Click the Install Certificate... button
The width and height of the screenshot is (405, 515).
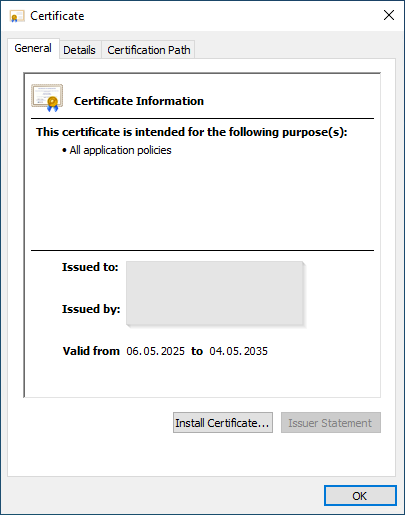223,423
